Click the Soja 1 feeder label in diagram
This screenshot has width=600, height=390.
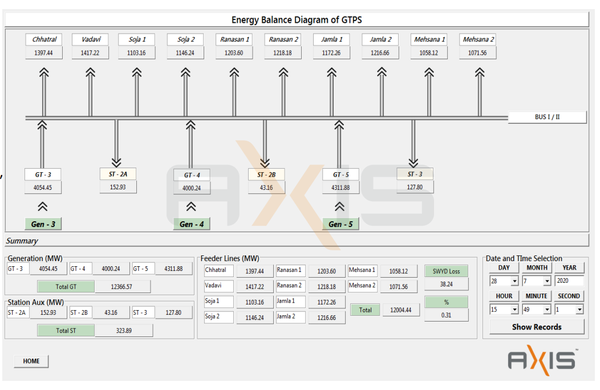click(x=137, y=39)
